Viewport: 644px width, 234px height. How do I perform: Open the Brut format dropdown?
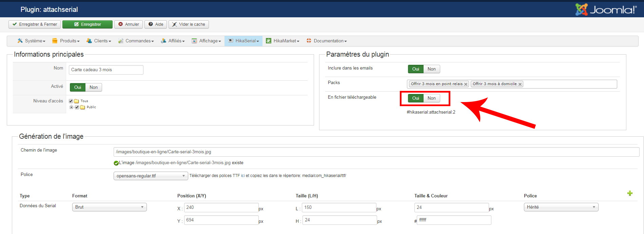click(109, 207)
